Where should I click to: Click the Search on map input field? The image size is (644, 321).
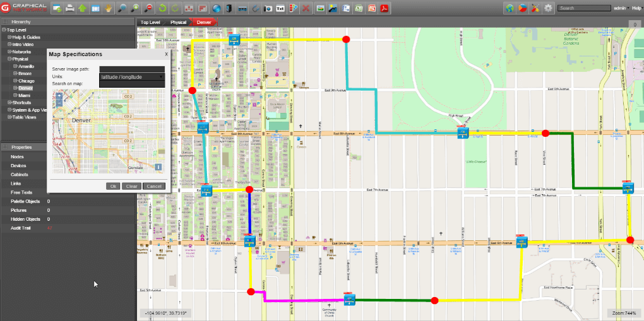[x=132, y=84]
